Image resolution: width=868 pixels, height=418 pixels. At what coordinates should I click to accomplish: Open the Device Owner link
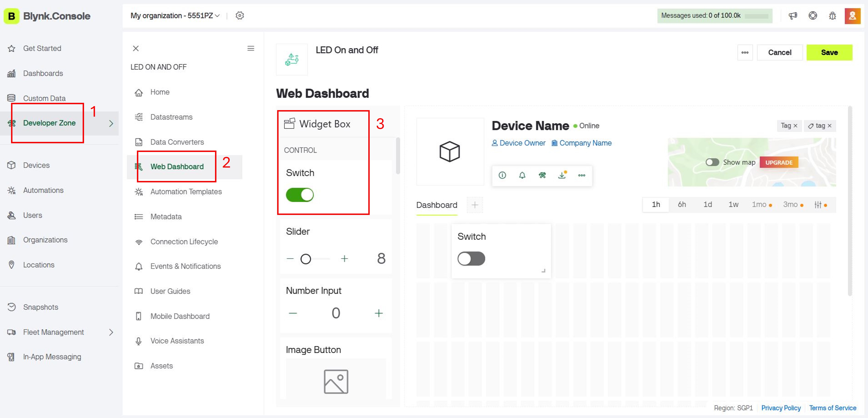point(518,143)
